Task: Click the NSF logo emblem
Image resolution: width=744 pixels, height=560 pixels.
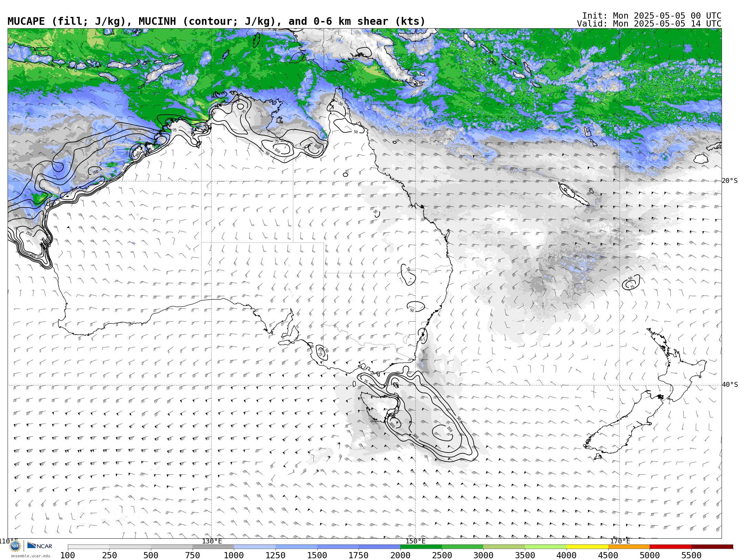Action: click(15, 546)
